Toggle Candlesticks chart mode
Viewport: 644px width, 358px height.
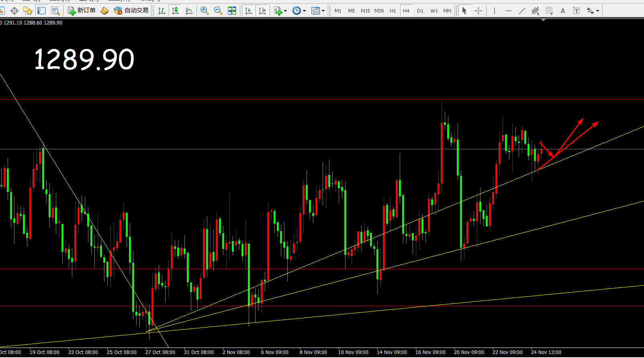click(x=175, y=11)
